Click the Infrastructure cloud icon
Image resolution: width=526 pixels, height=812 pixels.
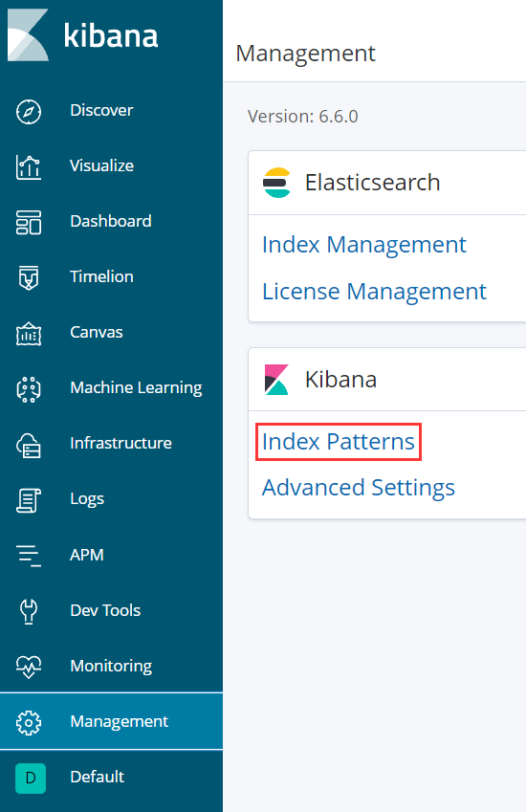coord(29,446)
